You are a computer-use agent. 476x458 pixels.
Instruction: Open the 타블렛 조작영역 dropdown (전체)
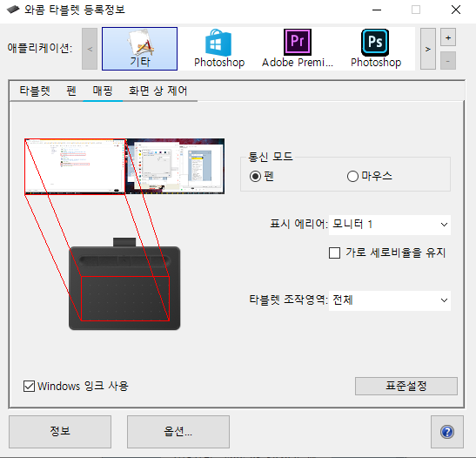pyautogui.click(x=390, y=300)
